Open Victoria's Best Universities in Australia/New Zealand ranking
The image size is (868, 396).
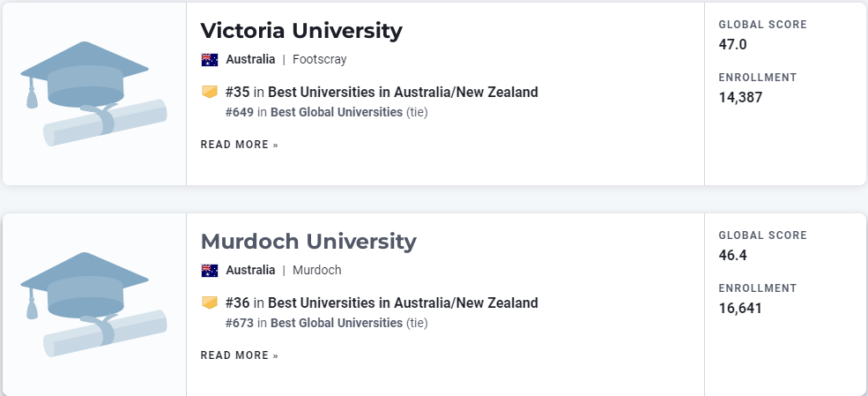click(x=403, y=92)
